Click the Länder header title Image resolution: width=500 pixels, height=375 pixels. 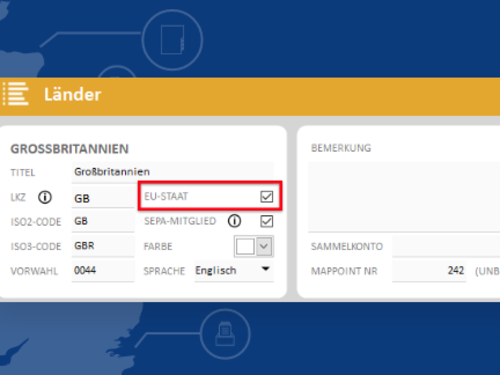pyautogui.click(x=73, y=95)
